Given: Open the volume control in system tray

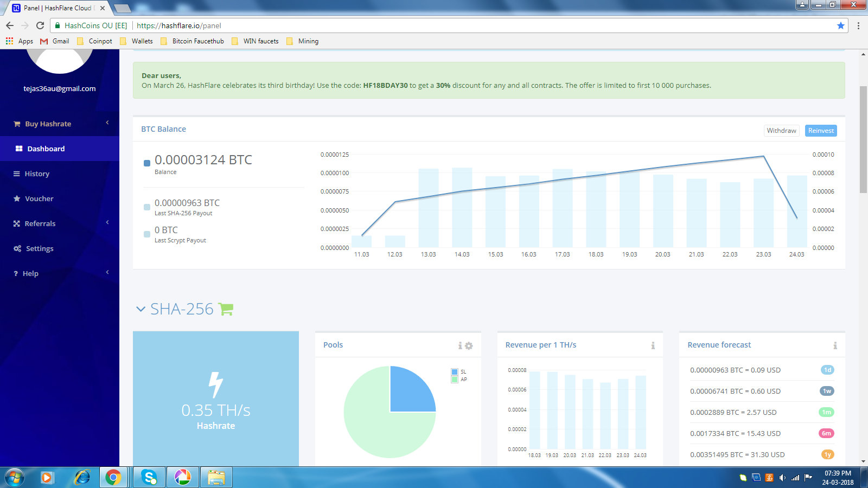Looking at the screenshot, I should (x=782, y=478).
